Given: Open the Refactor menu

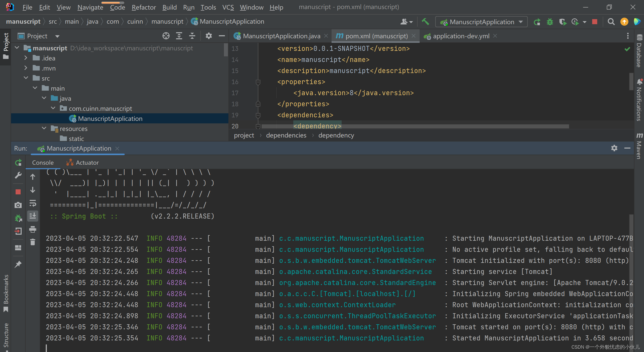Looking at the screenshot, I should click(x=144, y=7).
